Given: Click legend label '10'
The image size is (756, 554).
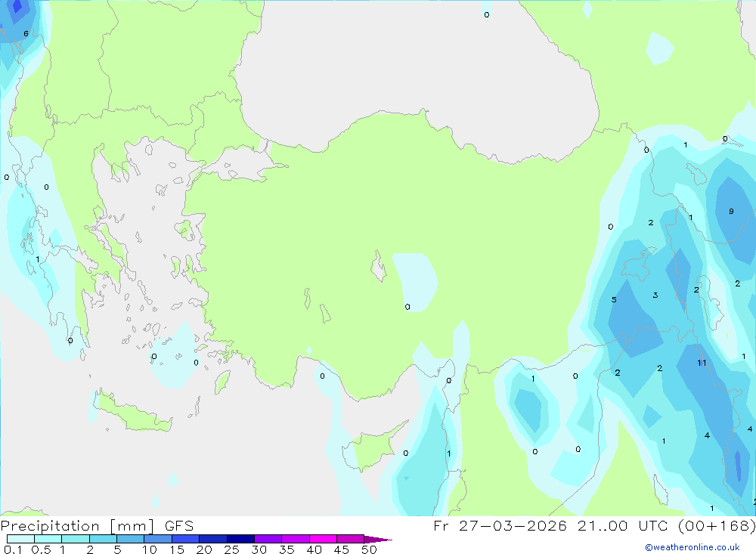Looking at the screenshot, I should pos(150,549).
